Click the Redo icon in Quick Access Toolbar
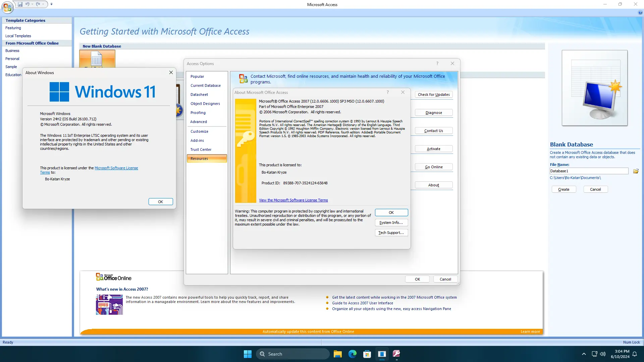 (x=38, y=4)
